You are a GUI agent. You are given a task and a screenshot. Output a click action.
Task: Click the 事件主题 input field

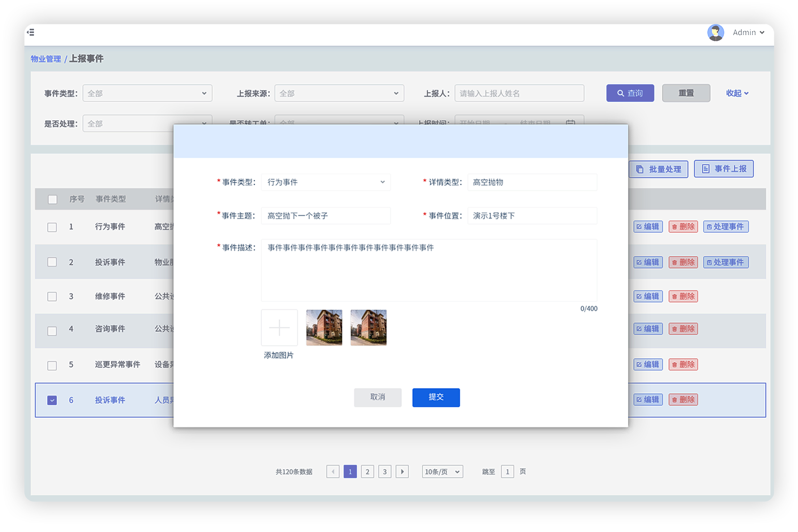(x=326, y=216)
